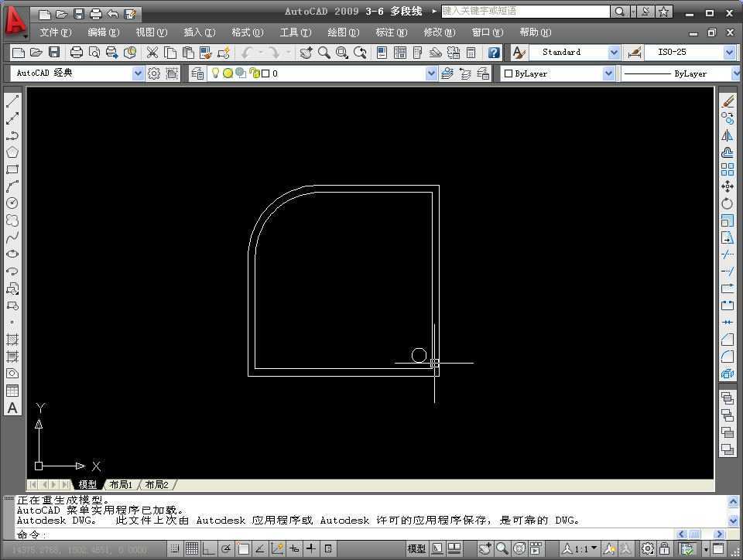
Task: Select the Hatch tool
Action: click(x=12, y=340)
